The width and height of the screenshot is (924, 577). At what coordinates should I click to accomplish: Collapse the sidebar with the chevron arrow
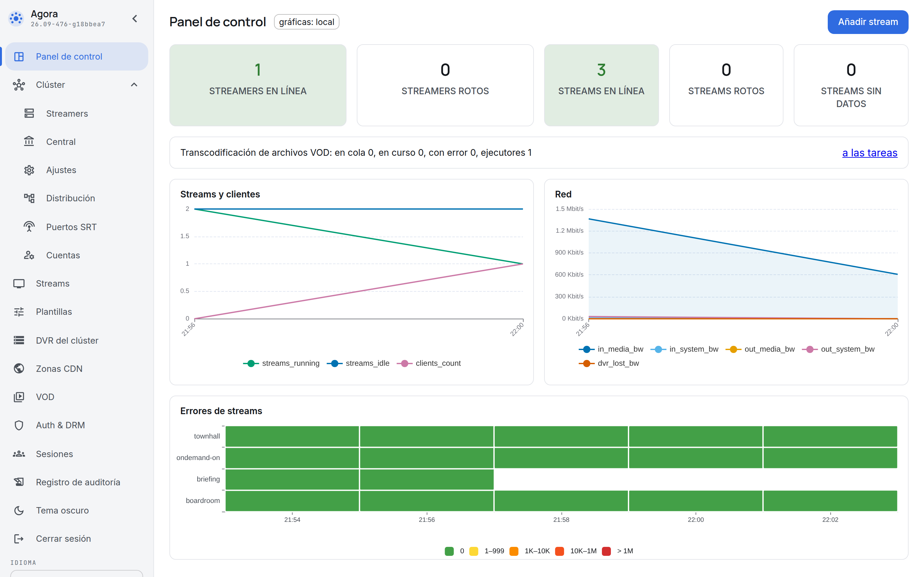[x=135, y=18]
